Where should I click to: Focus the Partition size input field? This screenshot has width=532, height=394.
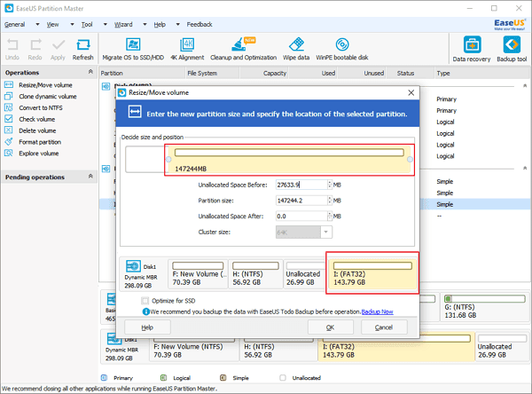point(301,201)
